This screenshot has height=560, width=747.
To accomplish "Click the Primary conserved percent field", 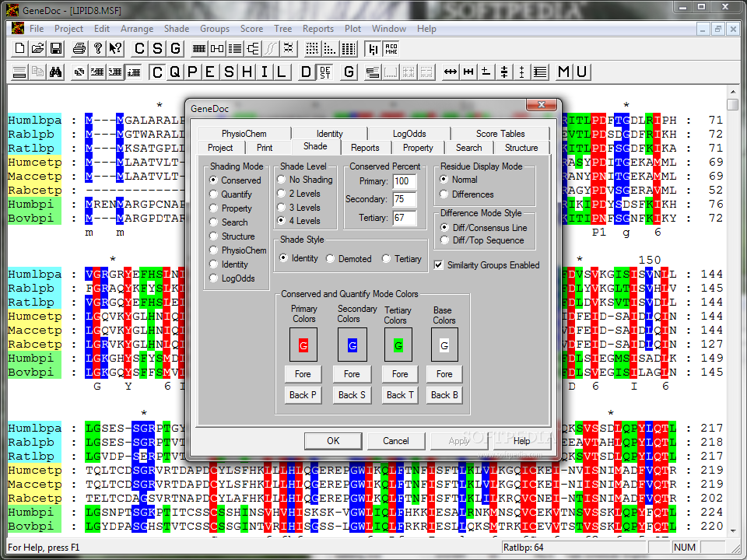I will [x=405, y=181].
